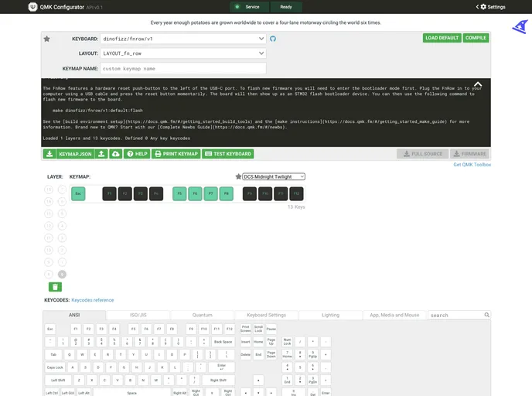
Task: Select layer 12
Action: 49,226
